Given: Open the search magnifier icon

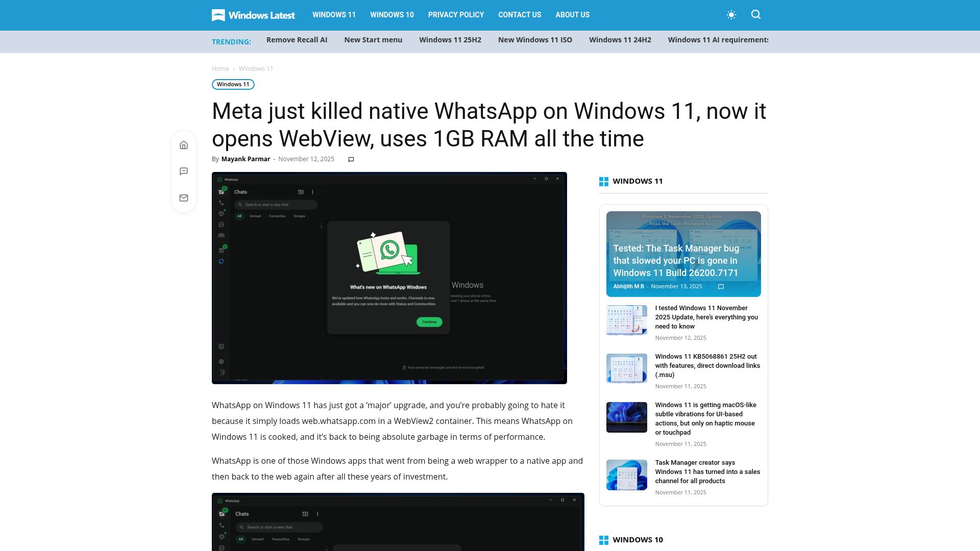Looking at the screenshot, I should tap(756, 15).
